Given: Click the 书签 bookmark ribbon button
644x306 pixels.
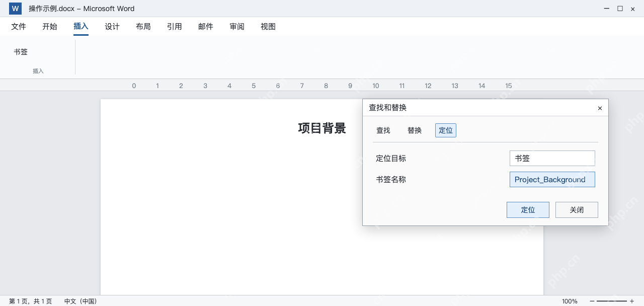Looking at the screenshot, I should (21, 52).
